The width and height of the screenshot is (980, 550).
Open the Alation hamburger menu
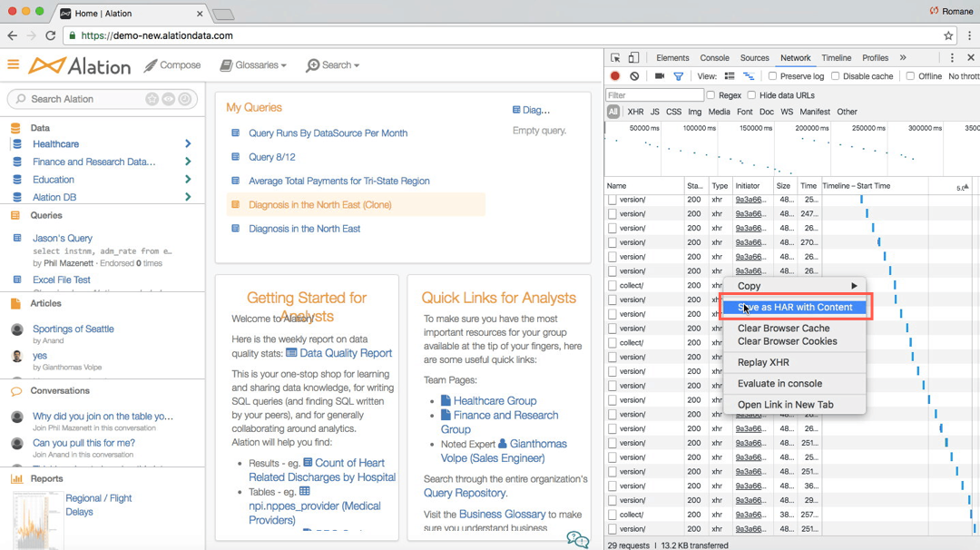click(13, 64)
